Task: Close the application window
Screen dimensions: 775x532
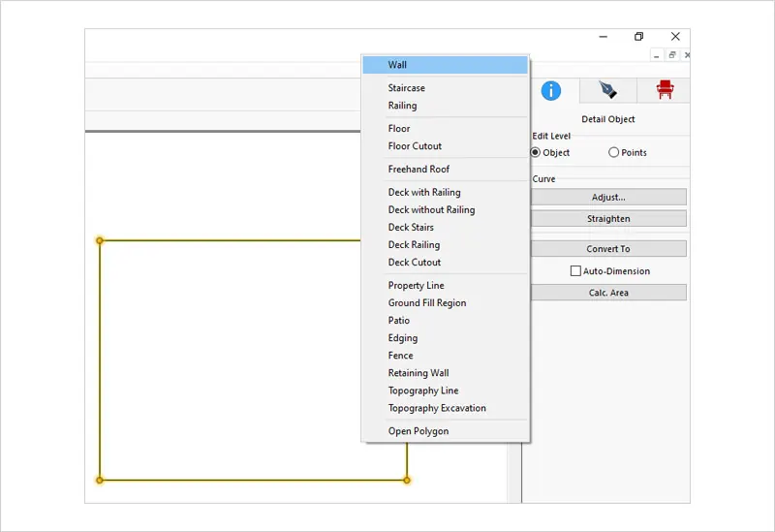Action: pos(675,37)
